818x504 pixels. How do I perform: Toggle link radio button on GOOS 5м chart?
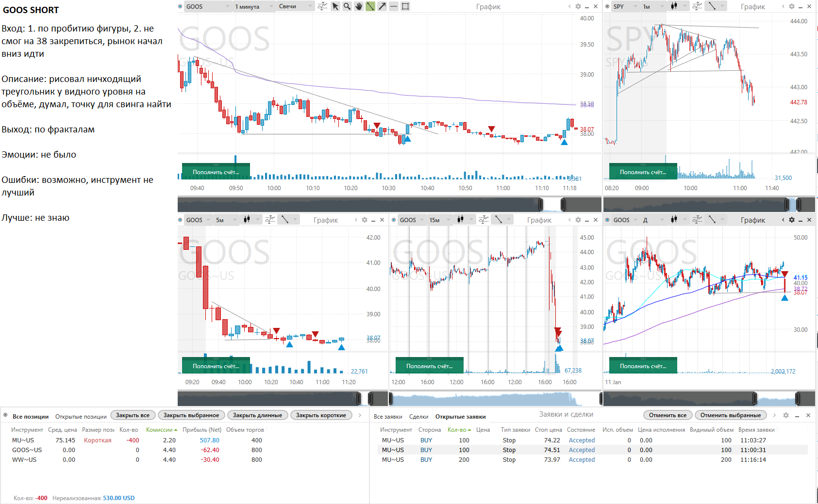tap(181, 220)
